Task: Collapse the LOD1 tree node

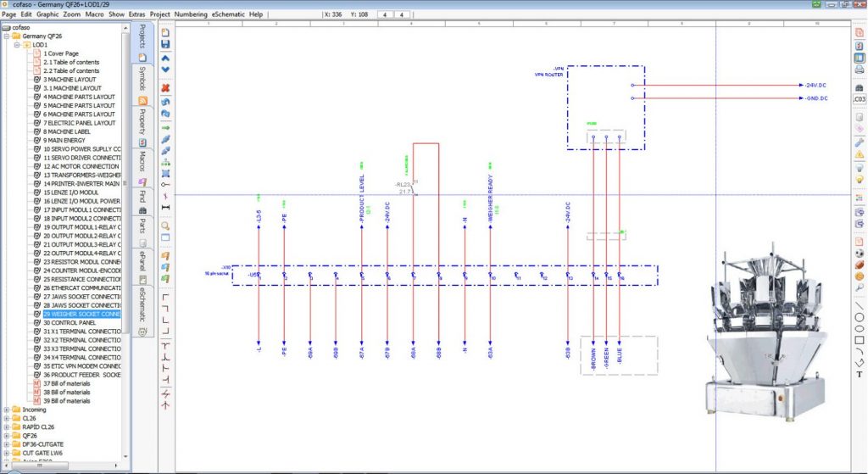Action: click(x=16, y=45)
